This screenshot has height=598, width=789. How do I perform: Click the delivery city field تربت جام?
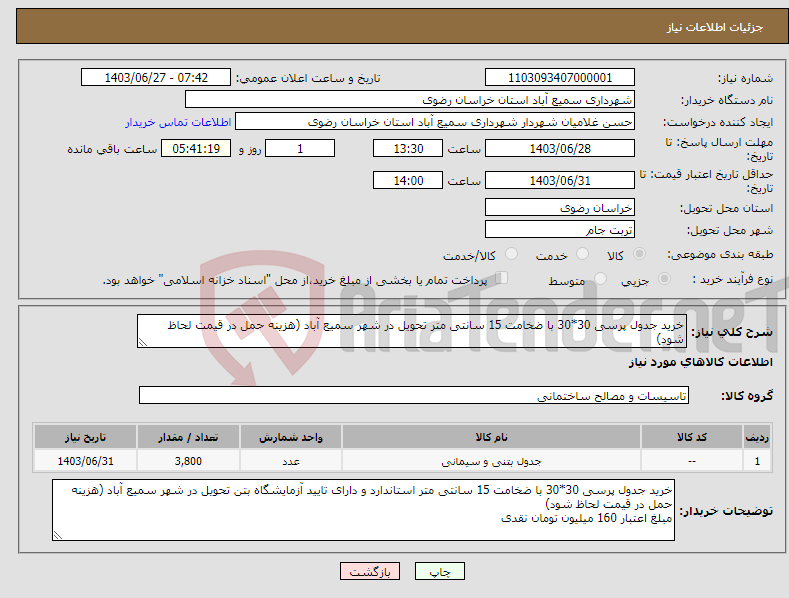pyautogui.click(x=560, y=230)
